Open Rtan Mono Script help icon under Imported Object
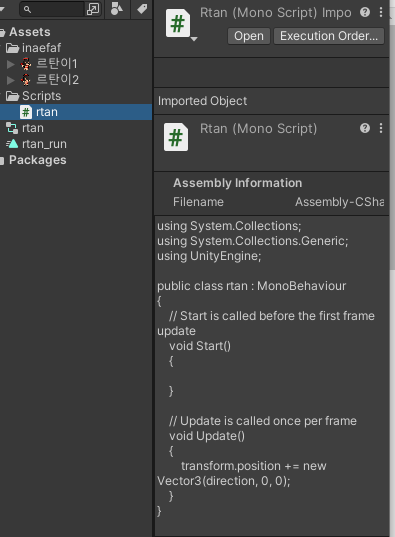The height and width of the screenshot is (537, 395). (x=365, y=128)
